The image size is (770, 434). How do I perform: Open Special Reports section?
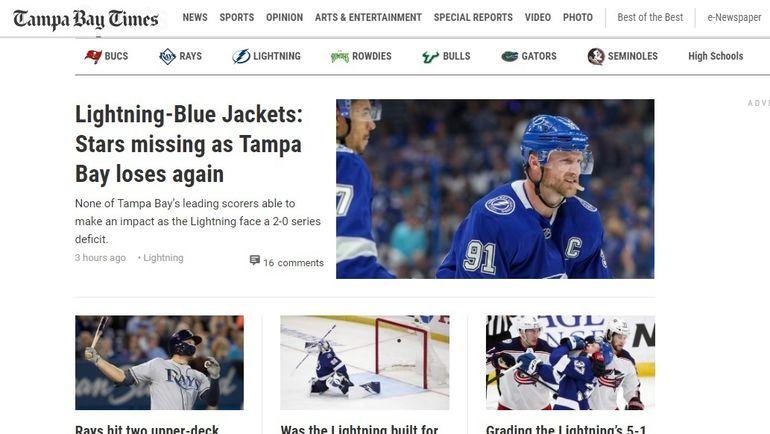pyautogui.click(x=473, y=17)
